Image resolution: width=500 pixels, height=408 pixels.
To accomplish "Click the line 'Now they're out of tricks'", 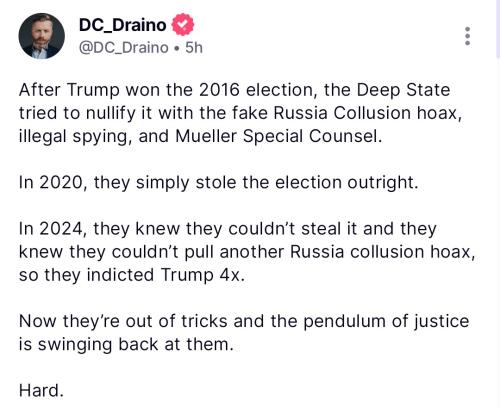I will coord(244,322).
